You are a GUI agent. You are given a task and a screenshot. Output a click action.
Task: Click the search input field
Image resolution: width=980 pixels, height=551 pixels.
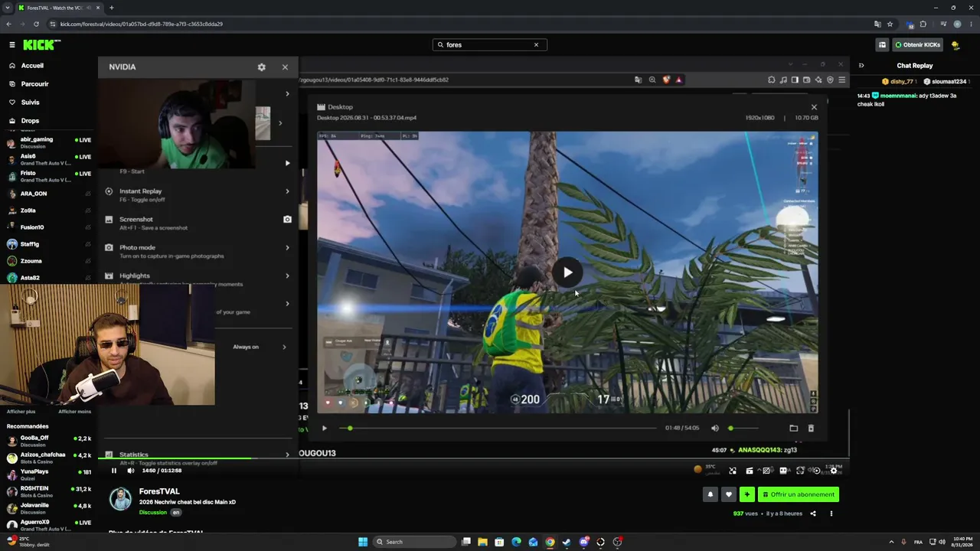pos(490,45)
